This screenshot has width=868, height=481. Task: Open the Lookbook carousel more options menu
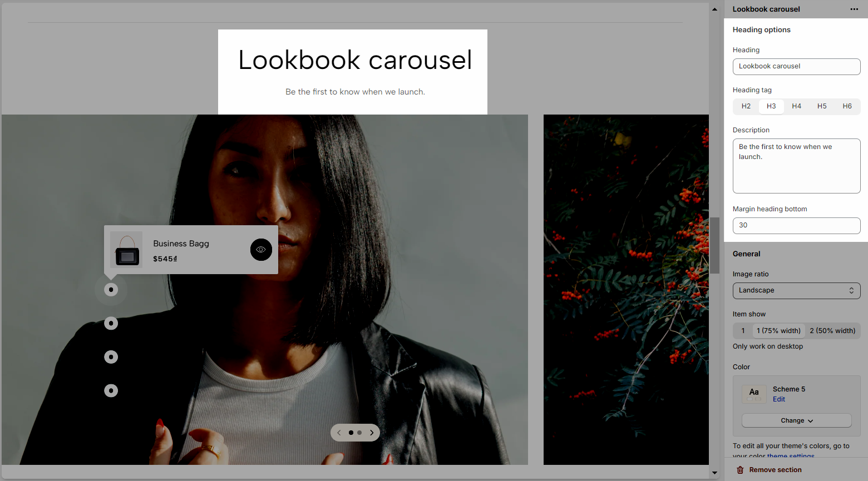pos(854,9)
